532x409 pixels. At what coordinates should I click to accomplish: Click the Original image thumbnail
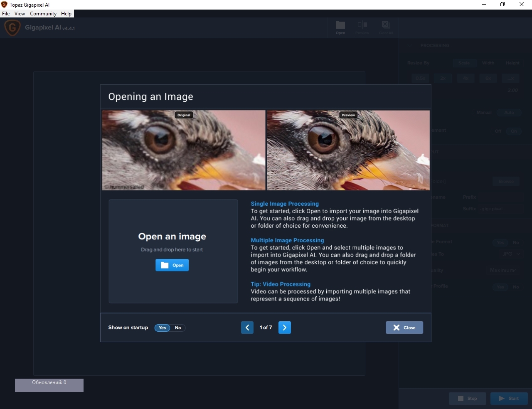(x=184, y=150)
